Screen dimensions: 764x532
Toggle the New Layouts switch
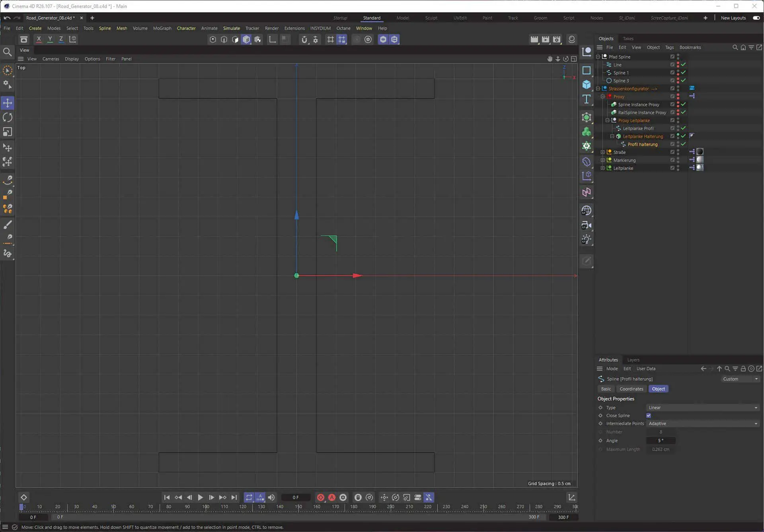click(x=756, y=18)
